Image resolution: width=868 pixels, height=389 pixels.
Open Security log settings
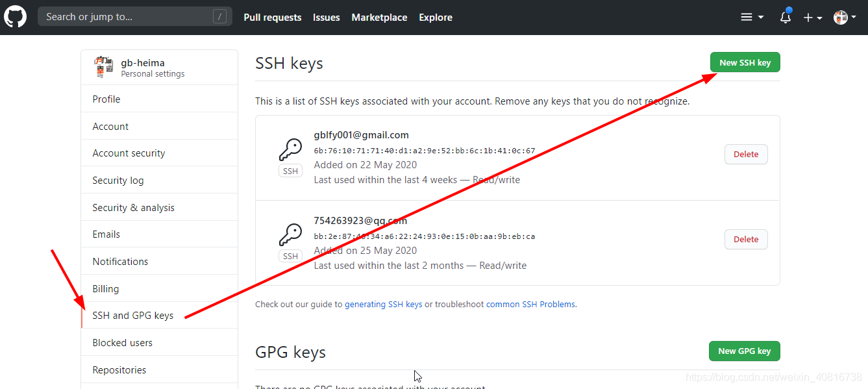160,180
